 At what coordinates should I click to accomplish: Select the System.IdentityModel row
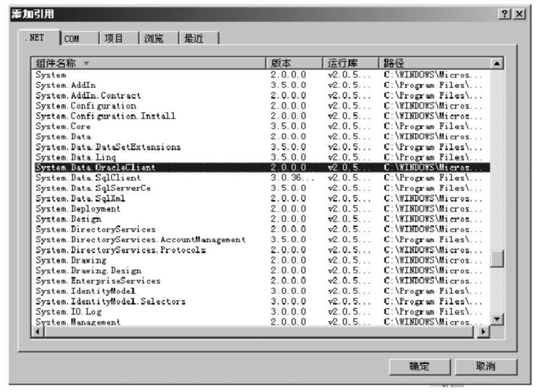(262, 291)
